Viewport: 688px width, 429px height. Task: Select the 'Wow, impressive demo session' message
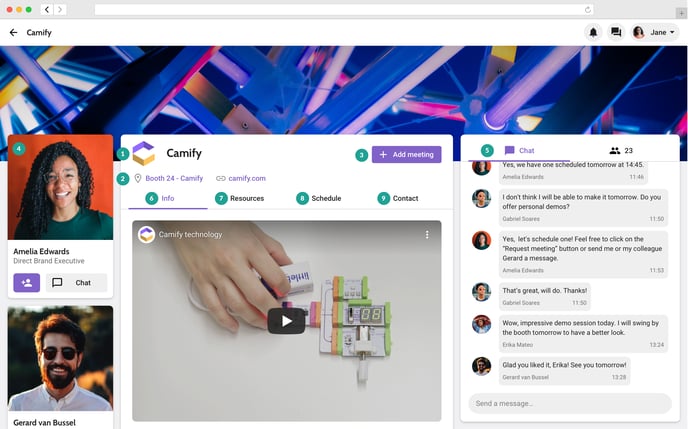pos(583,334)
